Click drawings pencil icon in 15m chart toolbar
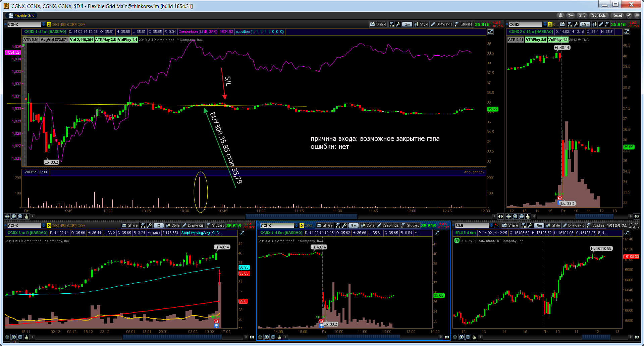 coord(601,24)
